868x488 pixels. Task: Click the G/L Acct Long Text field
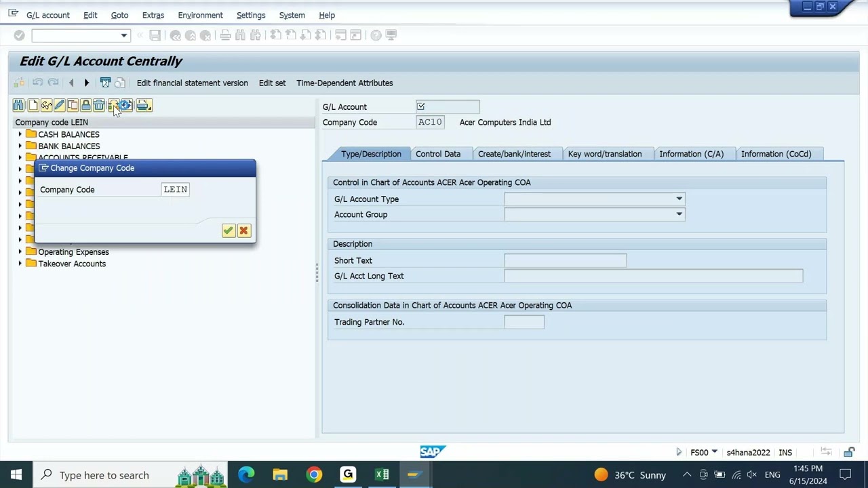click(653, 276)
